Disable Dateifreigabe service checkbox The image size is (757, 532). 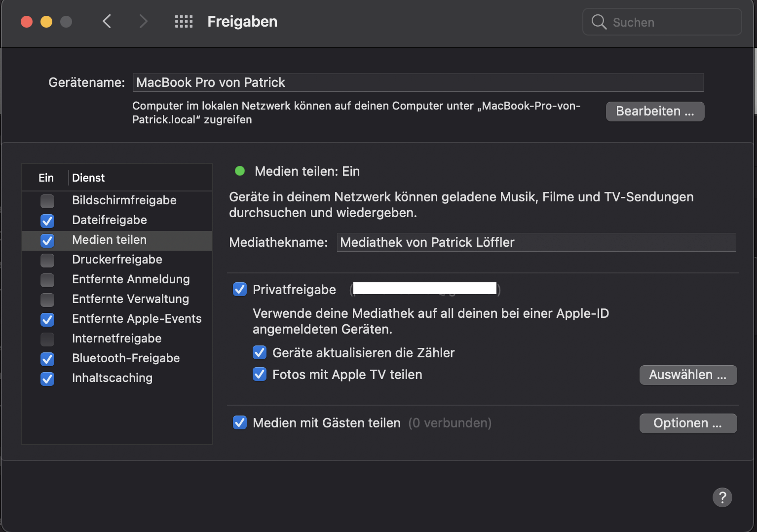click(47, 221)
